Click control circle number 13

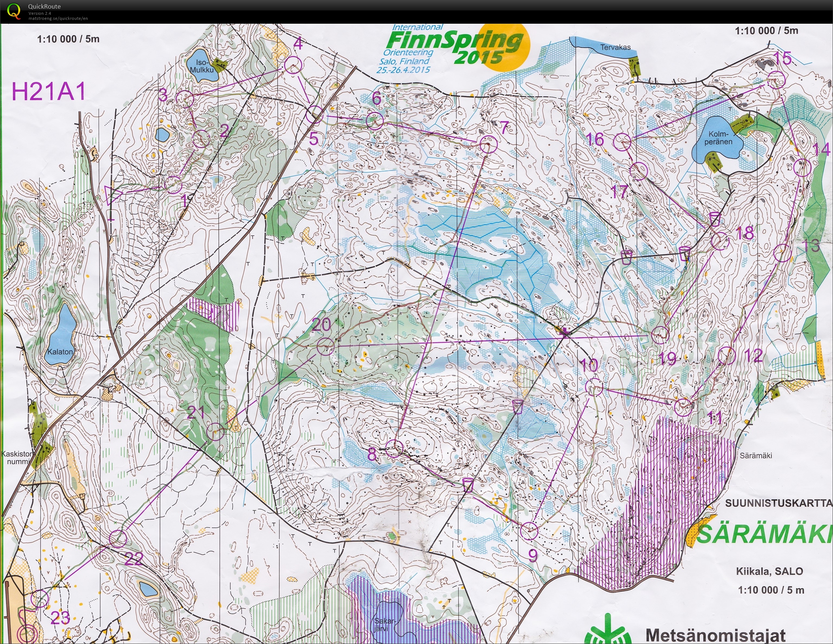[x=782, y=253]
